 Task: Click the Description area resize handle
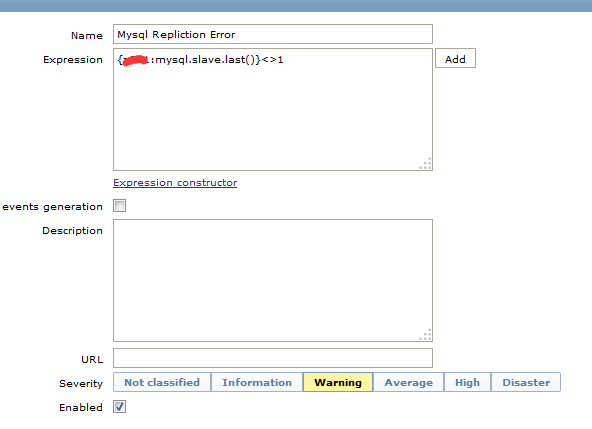point(426,335)
